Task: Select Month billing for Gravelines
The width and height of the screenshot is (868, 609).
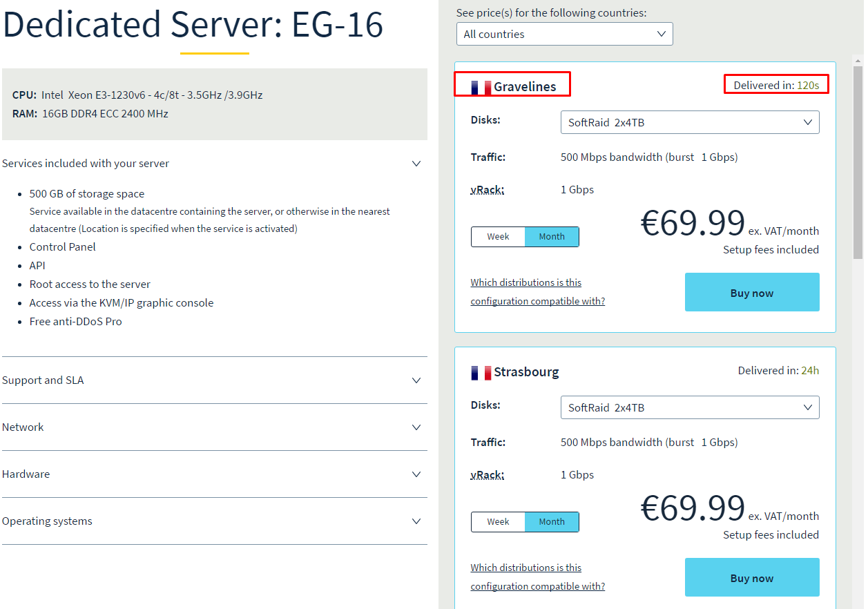Action: (x=552, y=237)
